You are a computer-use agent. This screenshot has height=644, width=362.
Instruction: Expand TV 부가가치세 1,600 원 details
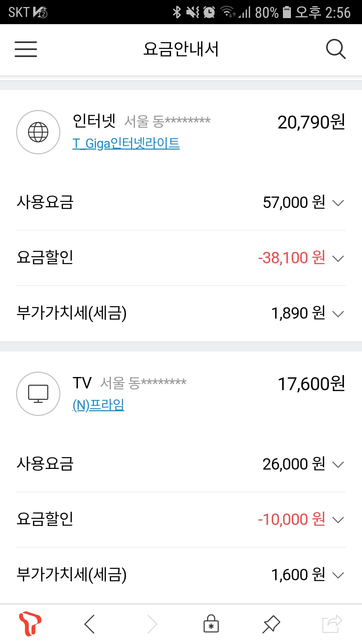pos(338,576)
